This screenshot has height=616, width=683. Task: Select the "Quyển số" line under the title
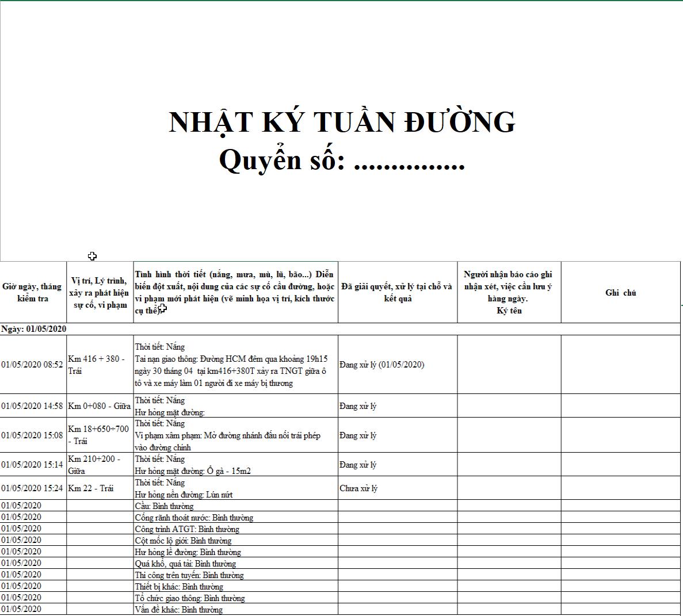342,160
